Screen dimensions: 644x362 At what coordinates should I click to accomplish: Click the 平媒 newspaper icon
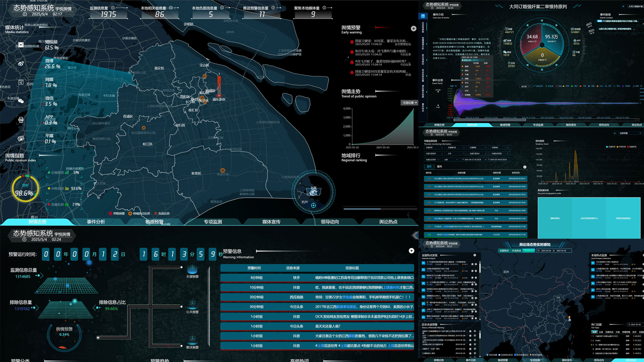click(x=21, y=138)
